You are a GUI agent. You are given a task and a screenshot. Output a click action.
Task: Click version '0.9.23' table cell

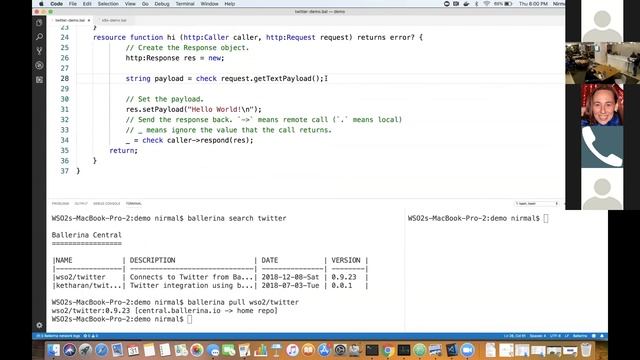tap(344, 277)
